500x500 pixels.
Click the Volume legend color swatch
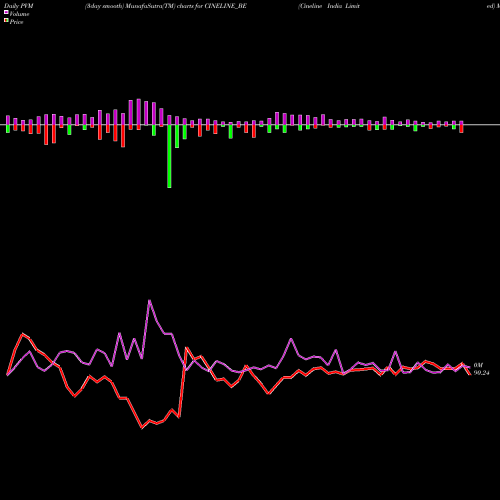point(6,13)
